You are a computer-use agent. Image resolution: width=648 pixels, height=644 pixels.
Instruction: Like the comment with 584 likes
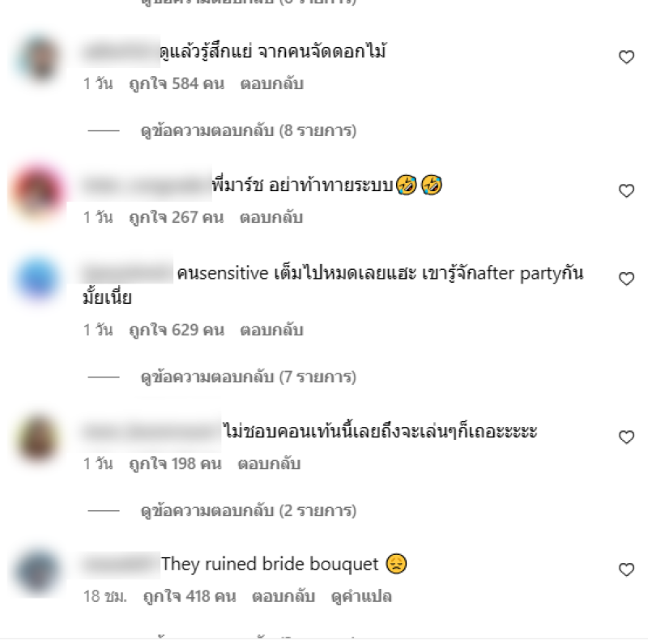tap(626, 57)
